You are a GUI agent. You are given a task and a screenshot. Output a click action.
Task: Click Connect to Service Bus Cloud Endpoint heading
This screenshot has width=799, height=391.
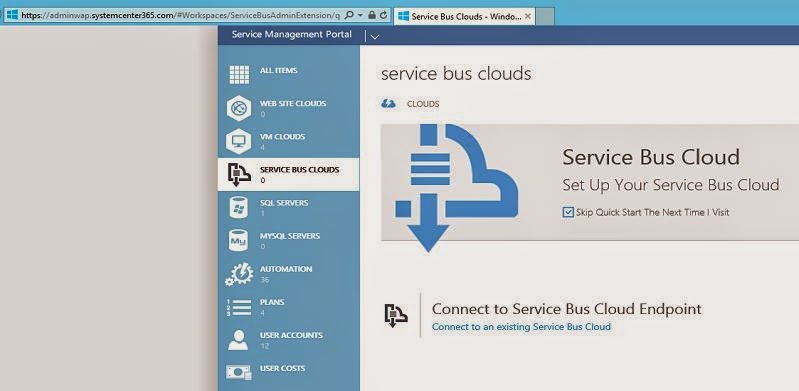point(567,309)
